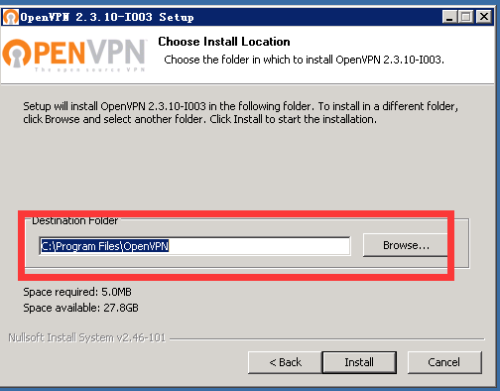The width and height of the screenshot is (500, 391).
Task: Open the Browse... folder picker
Action: [x=405, y=245]
